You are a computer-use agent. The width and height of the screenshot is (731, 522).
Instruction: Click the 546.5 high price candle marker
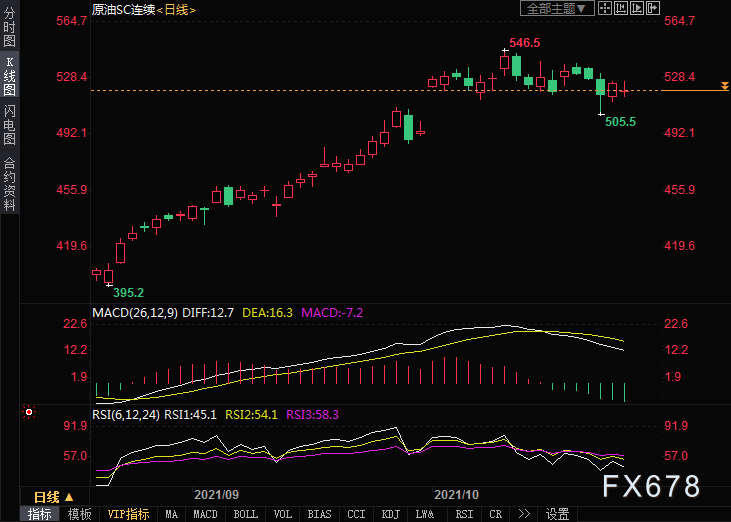pyautogui.click(x=524, y=43)
